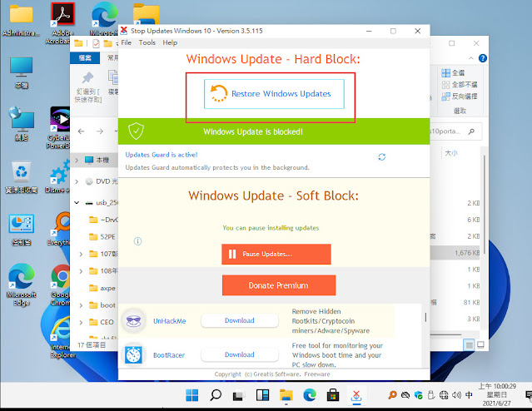Screen dimensions: 532x411
Task: Open Microsoft Edge shortcut at desktop bottom
Action: click(22, 285)
